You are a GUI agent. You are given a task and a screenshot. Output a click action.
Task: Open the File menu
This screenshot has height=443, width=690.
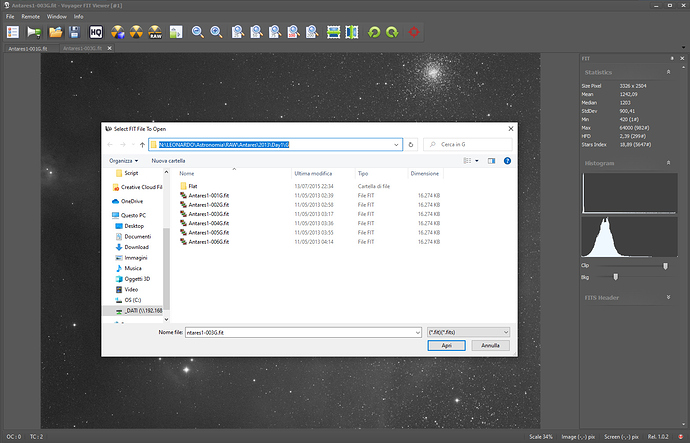(10, 16)
